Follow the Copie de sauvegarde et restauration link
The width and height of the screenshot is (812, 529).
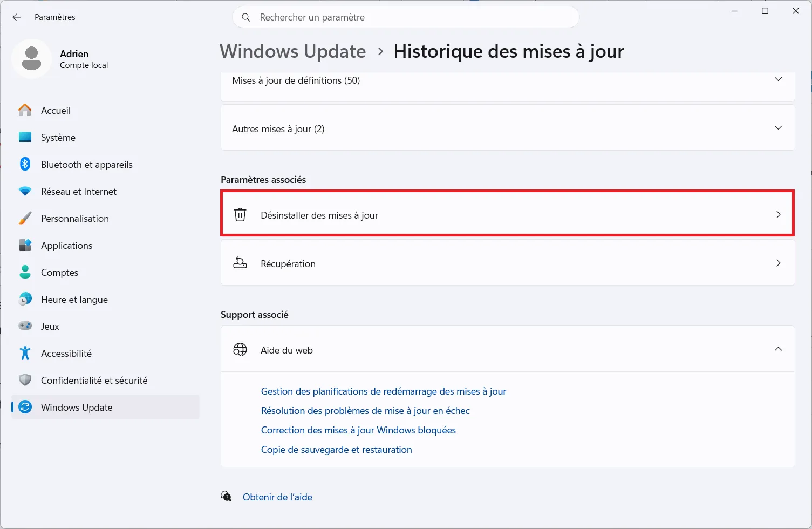(336, 449)
